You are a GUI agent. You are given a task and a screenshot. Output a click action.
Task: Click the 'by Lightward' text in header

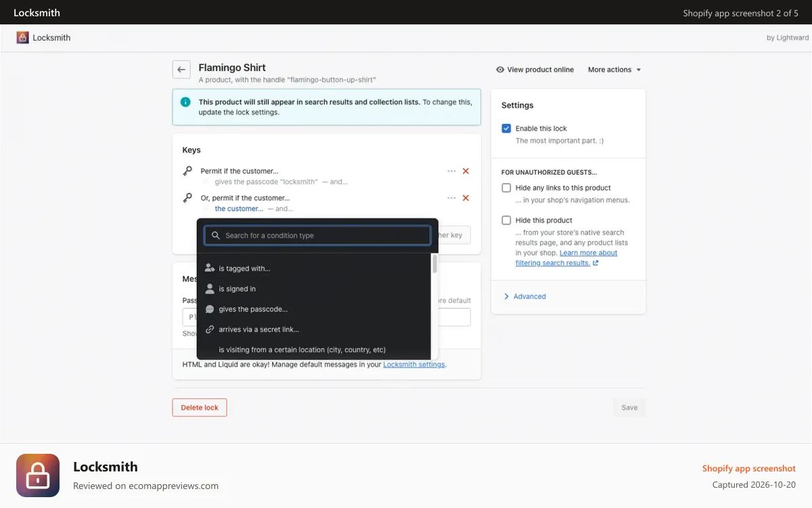pos(788,38)
